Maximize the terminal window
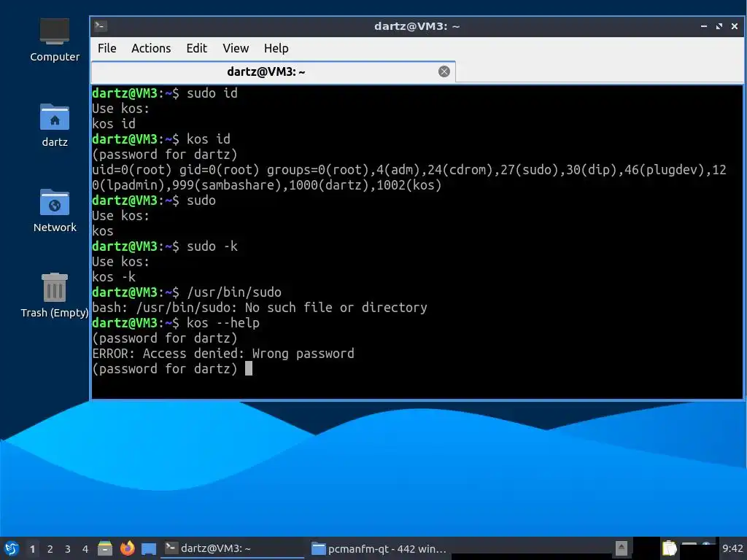Screen dimensions: 747x560 (x=719, y=26)
